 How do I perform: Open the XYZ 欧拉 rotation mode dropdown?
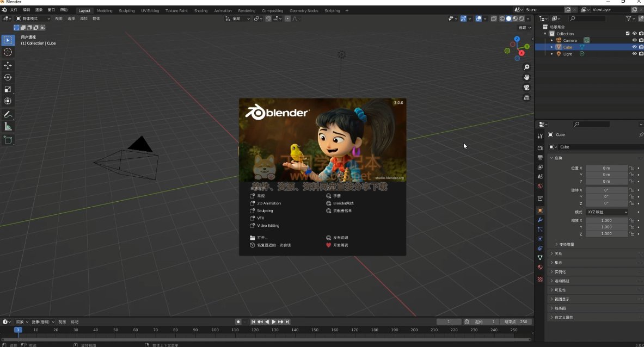pyautogui.click(x=606, y=212)
